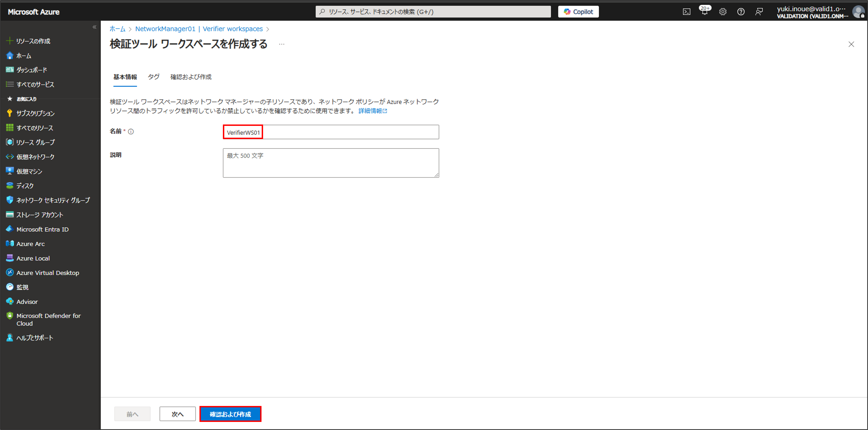
Task: Open 仮想ネットワーク icon in sidebar
Action: (x=10, y=157)
